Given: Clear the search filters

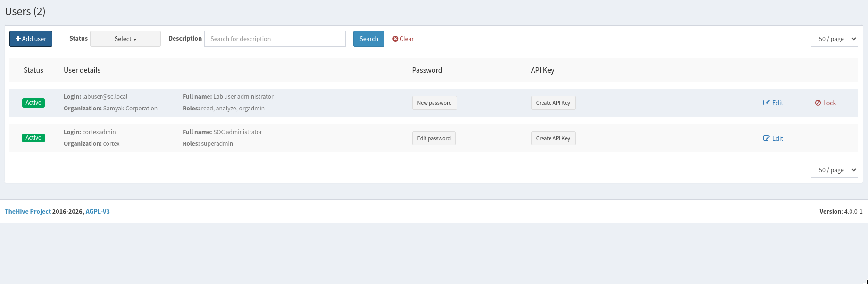Looking at the screenshot, I should 403,39.
